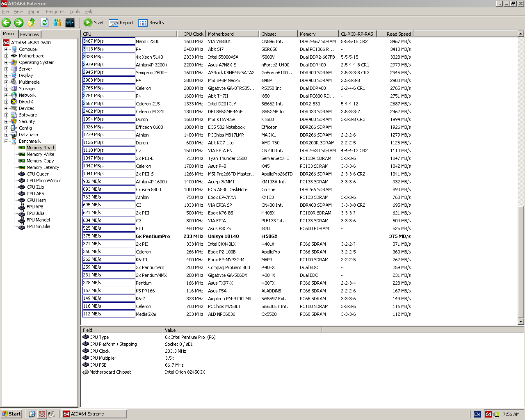Select the FPU Julia benchmark item

pos(35,213)
